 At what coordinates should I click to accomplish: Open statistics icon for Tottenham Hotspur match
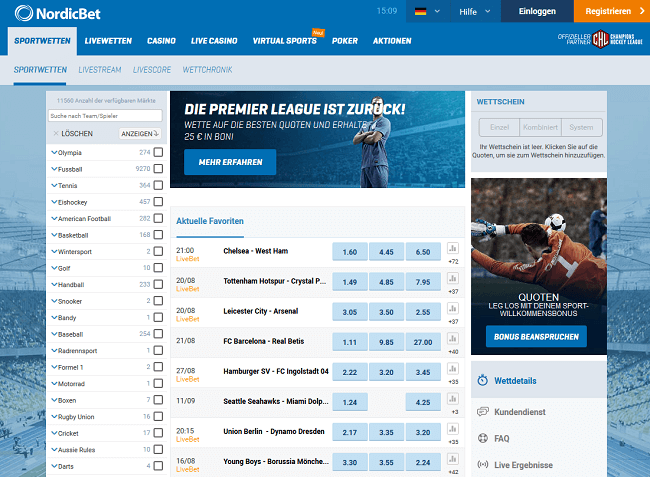(x=453, y=278)
